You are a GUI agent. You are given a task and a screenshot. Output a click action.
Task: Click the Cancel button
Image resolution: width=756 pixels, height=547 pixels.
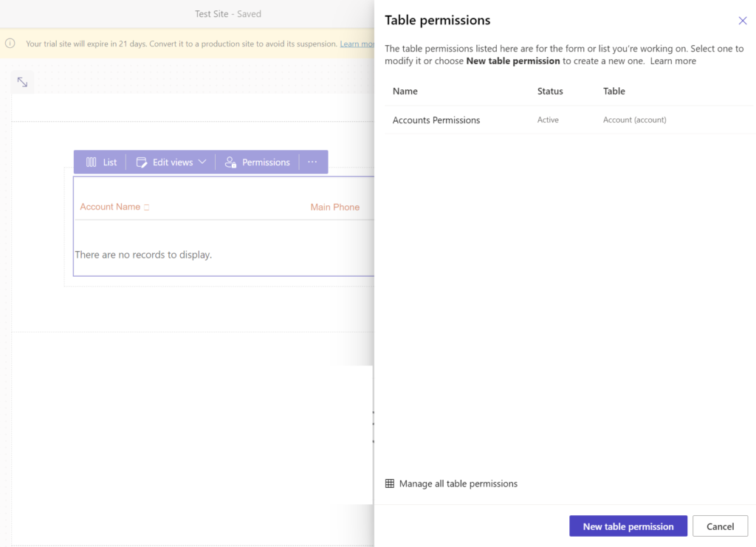click(720, 526)
